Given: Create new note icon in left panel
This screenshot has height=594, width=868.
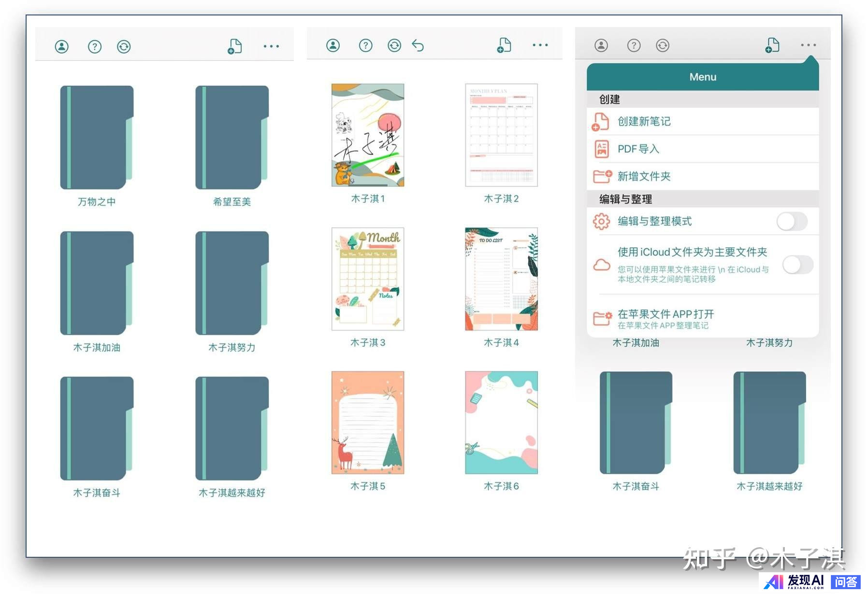Looking at the screenshot, I should (235, 46).
